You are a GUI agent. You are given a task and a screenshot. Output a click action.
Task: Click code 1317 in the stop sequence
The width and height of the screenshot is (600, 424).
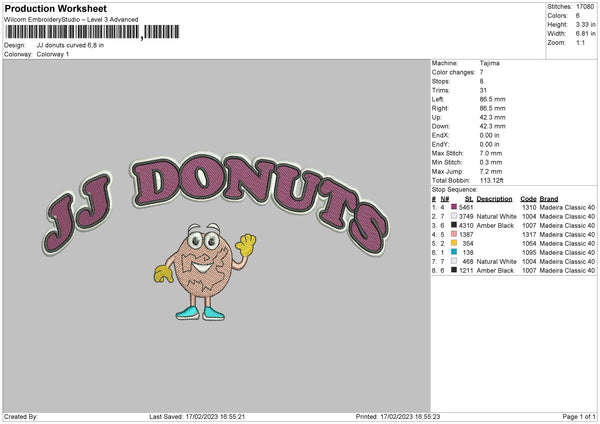(529, 234)
